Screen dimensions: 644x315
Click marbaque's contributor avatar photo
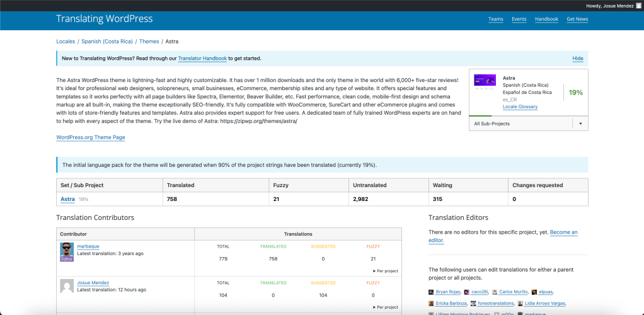(67, 250)
